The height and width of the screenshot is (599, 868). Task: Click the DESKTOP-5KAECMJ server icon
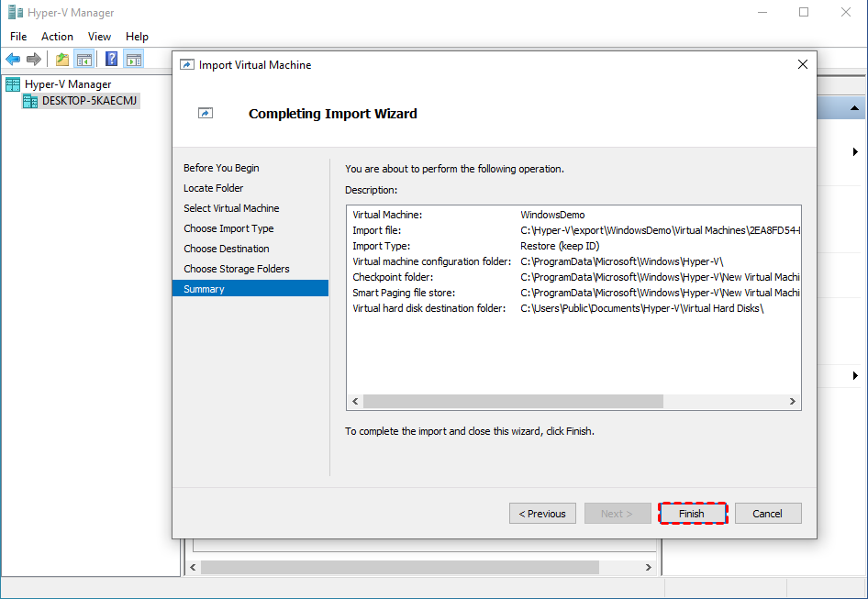click(x=30, y=101)
